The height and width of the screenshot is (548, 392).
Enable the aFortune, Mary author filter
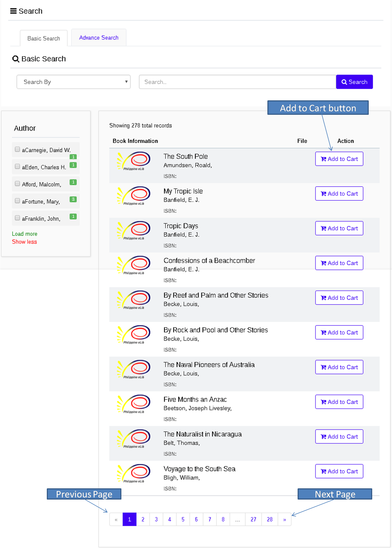[x=17, y=201]
